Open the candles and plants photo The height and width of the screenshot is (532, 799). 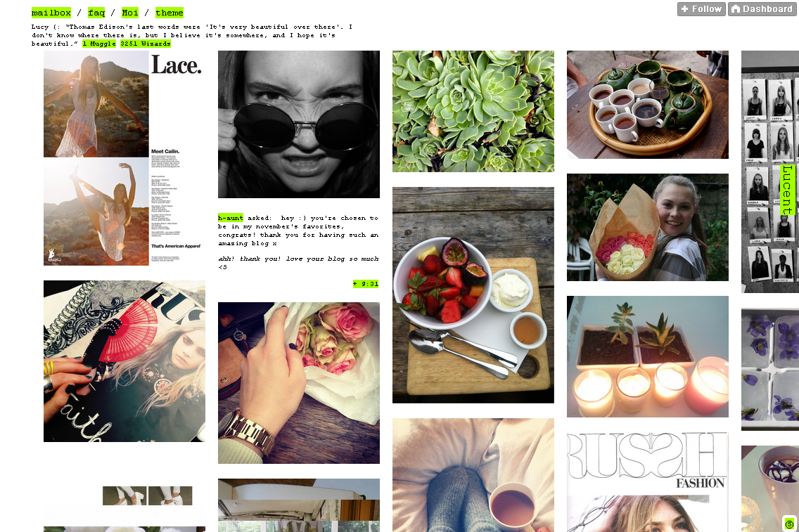pyautogui.click(x=648, y=356)
